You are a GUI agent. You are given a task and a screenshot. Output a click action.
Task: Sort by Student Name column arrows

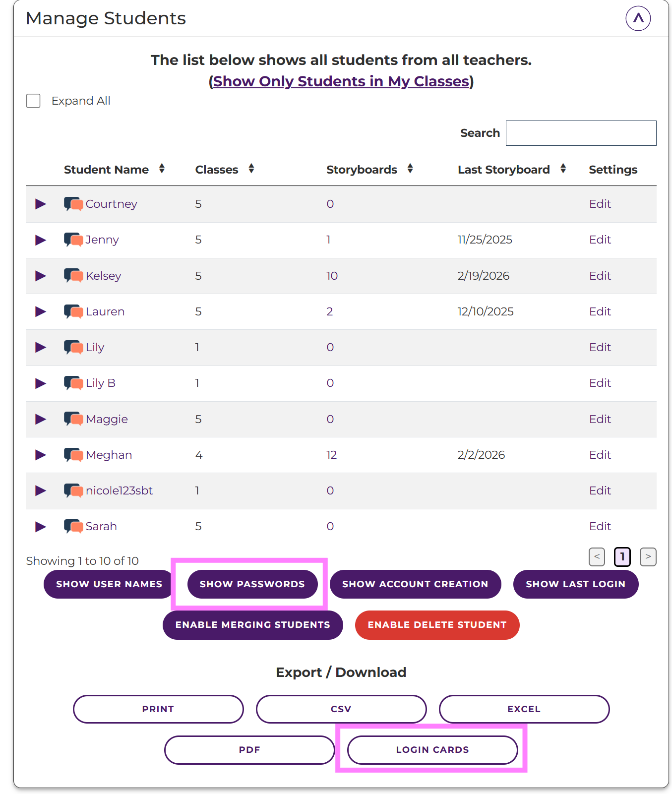[162, 169]
